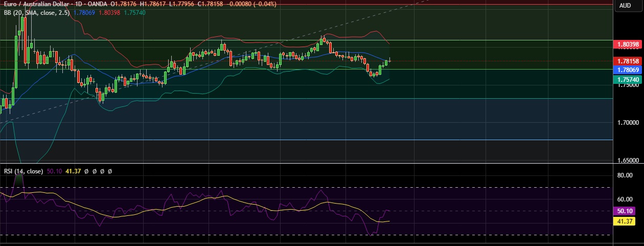644x246 pixels.
Task: Click the 1.70000 price scale label
Action: coord(628,123)
